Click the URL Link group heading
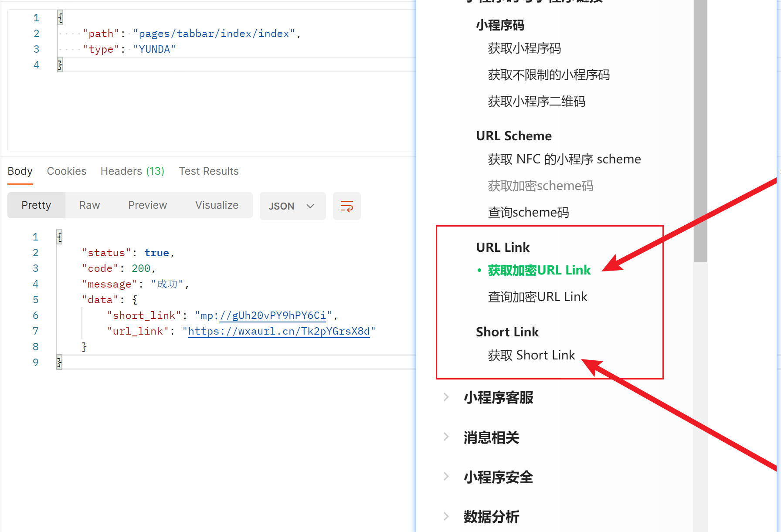Viewport: 781px width, 532px height. point(503,247)
